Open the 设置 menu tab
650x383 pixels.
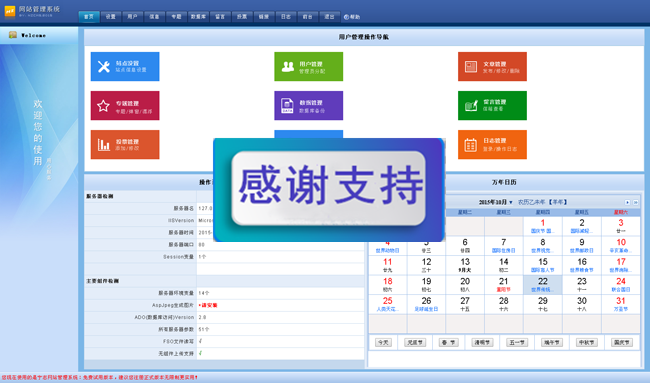click(x=111, y=17)
